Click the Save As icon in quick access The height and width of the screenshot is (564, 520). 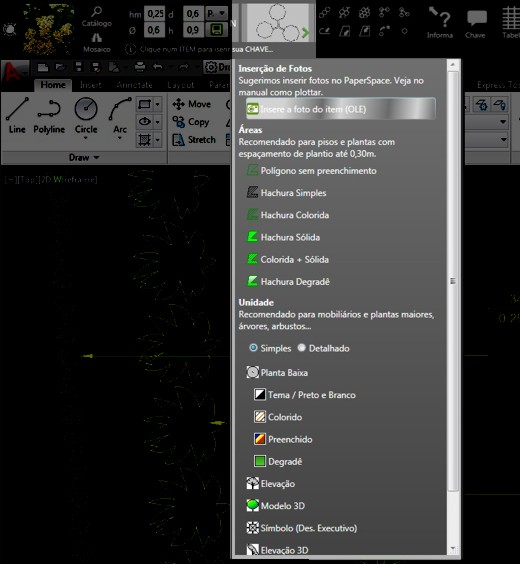point(96,67)
